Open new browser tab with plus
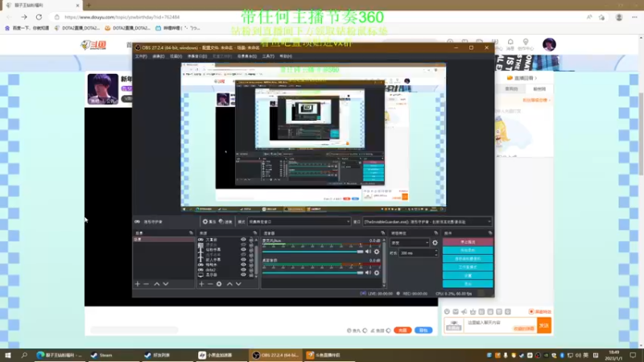 coord(89,6)
